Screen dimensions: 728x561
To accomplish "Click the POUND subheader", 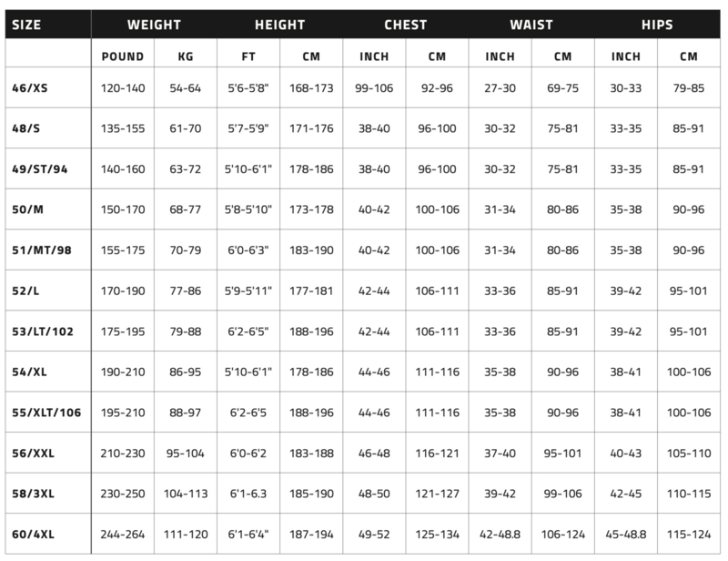I will click(123, 56).
